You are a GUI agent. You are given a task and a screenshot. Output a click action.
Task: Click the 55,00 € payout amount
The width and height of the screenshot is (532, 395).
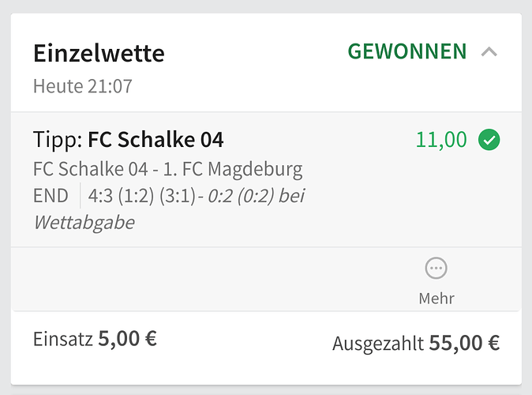(x=464, y=343)
